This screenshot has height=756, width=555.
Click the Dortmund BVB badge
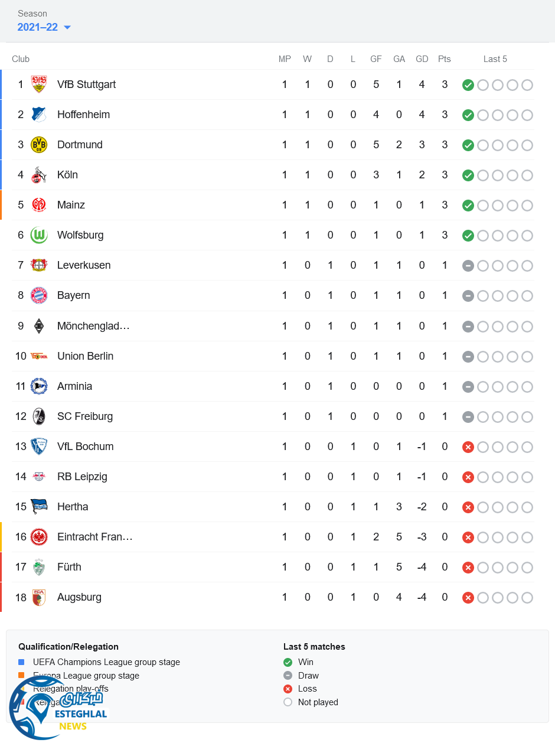(39, 145)
